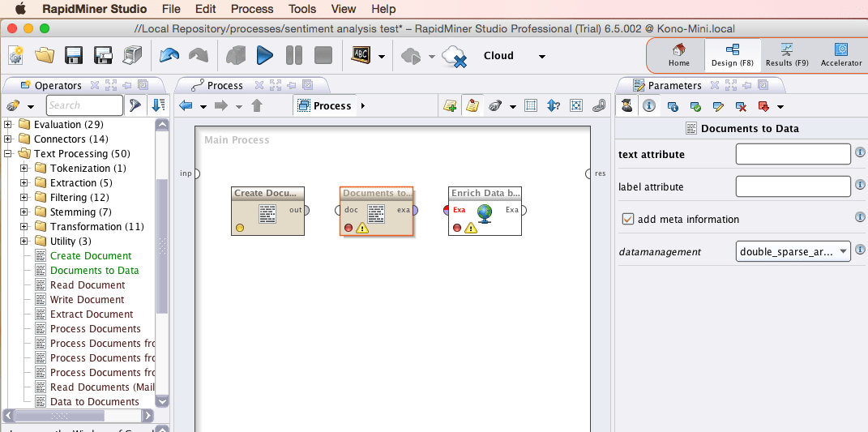Click the ABC blackboard validation icon
This screenshot has height=432, width=868.
pos(361,54)
